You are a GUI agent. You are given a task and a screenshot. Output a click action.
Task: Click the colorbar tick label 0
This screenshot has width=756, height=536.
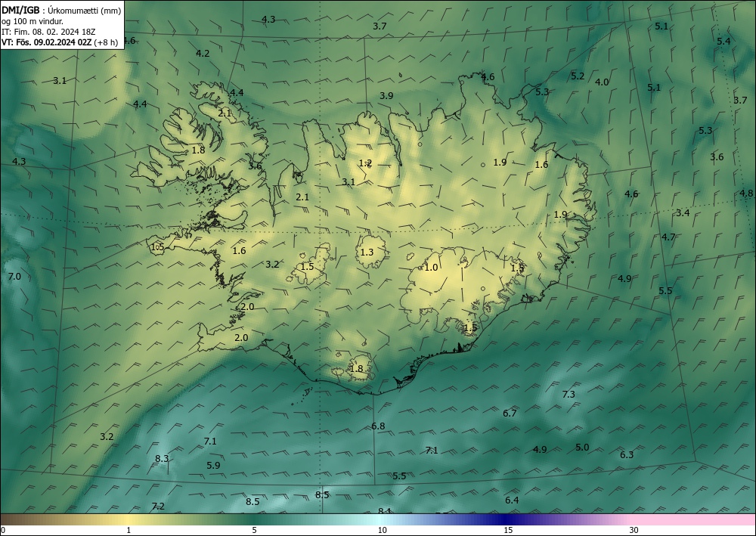coord(3,531)
